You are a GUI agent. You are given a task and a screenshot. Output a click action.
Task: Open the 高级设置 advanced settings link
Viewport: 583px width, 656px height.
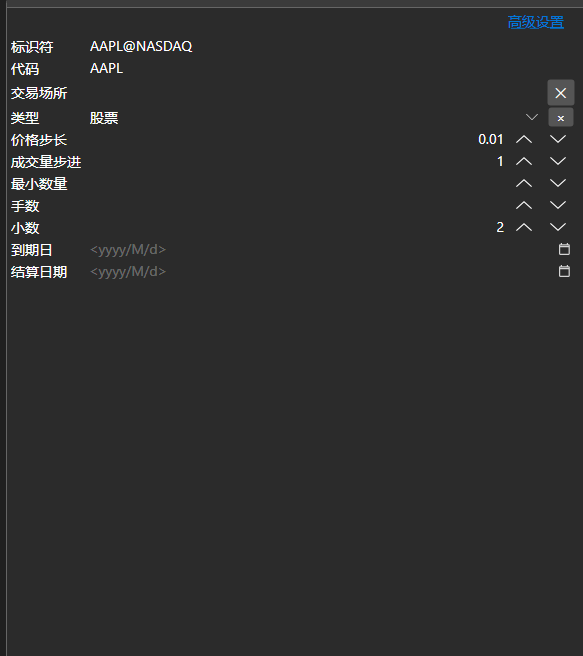coord(536,23)
